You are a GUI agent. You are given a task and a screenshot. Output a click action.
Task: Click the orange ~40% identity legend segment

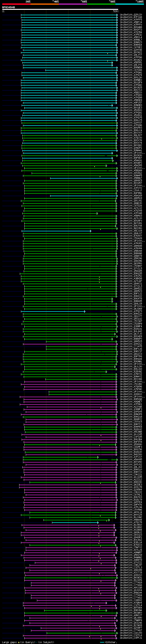coord(45,4)
